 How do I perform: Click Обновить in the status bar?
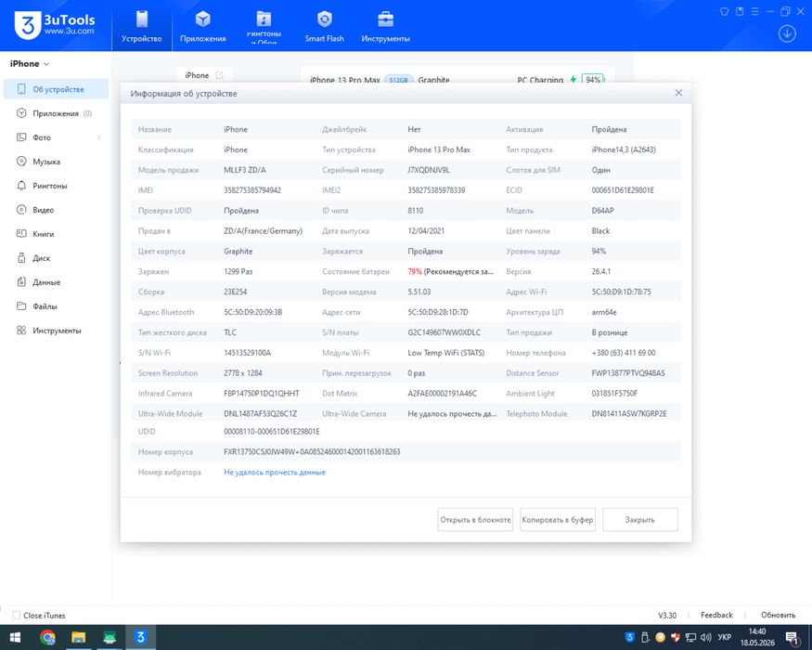(x=778, y=615)
